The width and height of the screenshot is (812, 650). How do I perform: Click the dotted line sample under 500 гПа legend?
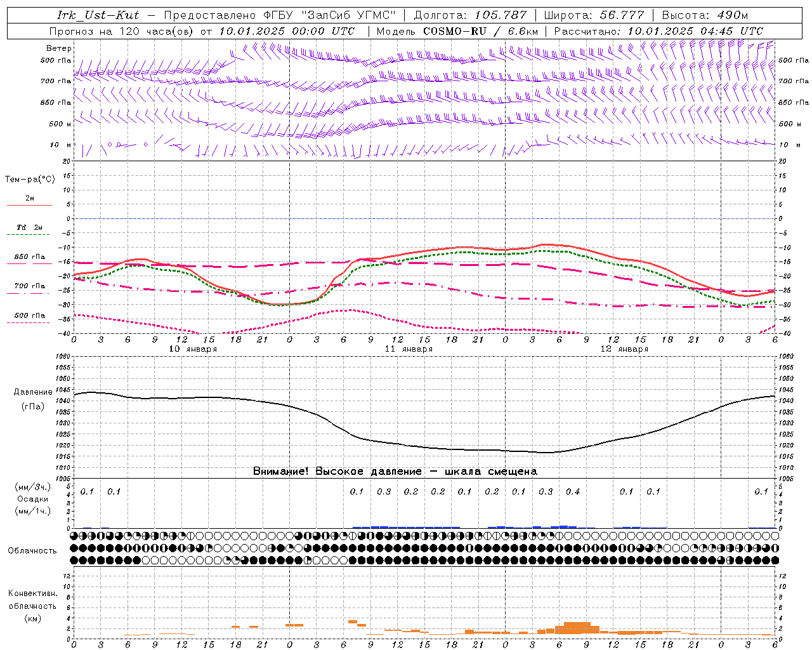tap(29, 322)
